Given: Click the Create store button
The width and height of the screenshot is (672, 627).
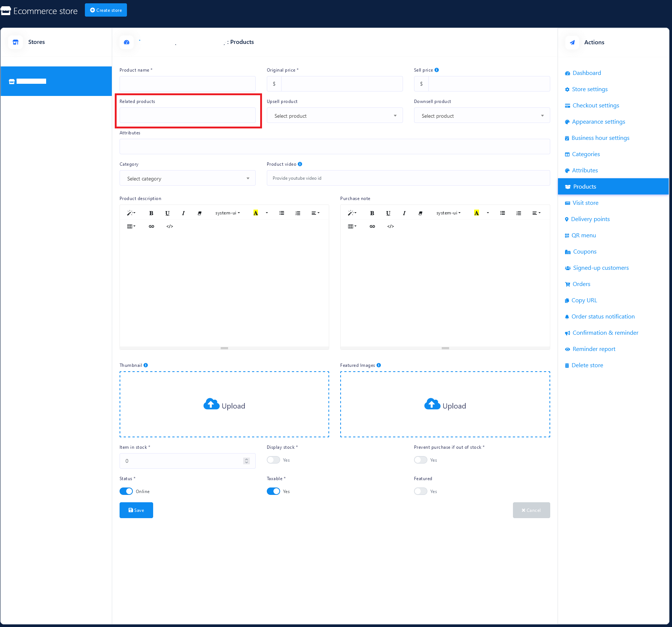Looking at the screenshot, I should [106, 10].
